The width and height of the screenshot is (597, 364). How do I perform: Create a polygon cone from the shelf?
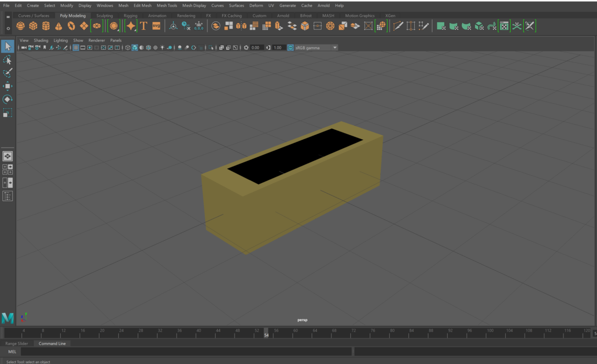point(59,26)
